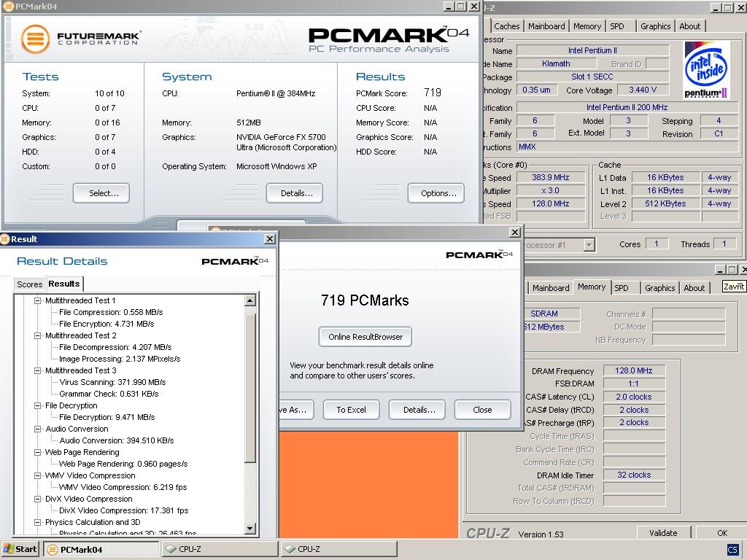Click the PCMark04 title bar icon
Screen dimensions: 747x560
click(x=8, y=6)
